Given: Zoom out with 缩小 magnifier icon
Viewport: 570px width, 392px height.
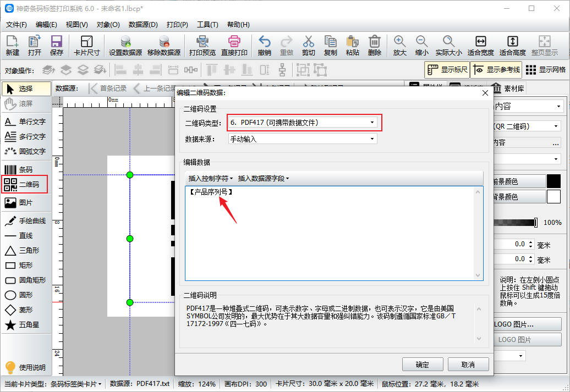Looking at the screenshot, I should coord(421,46).
